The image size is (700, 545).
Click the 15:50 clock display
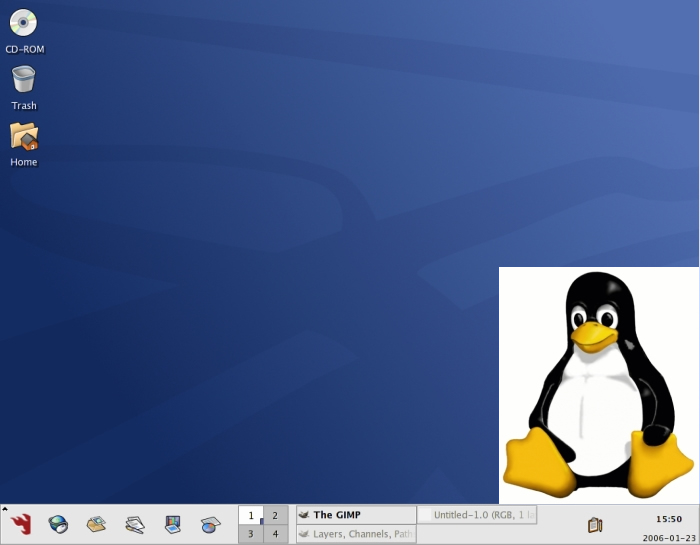[x=669, y=519]
